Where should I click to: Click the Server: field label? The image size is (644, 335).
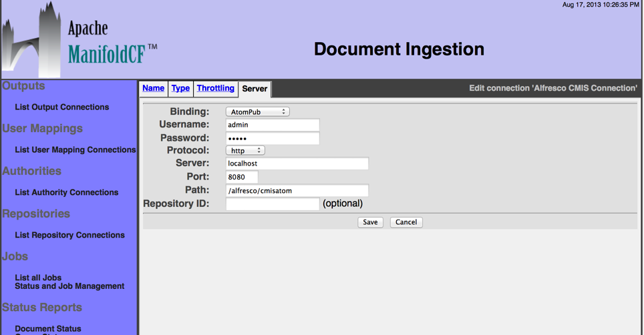[x=192, y=163]
